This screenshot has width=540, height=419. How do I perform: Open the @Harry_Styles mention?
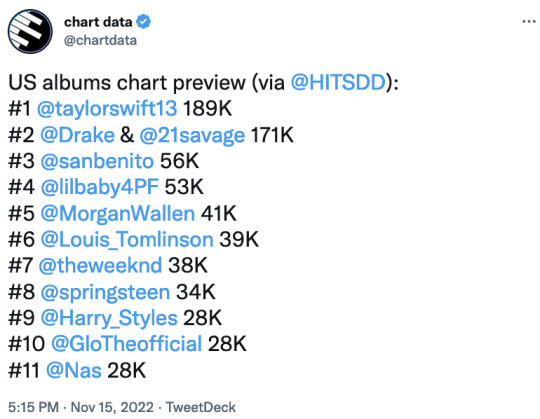[109, 318]
